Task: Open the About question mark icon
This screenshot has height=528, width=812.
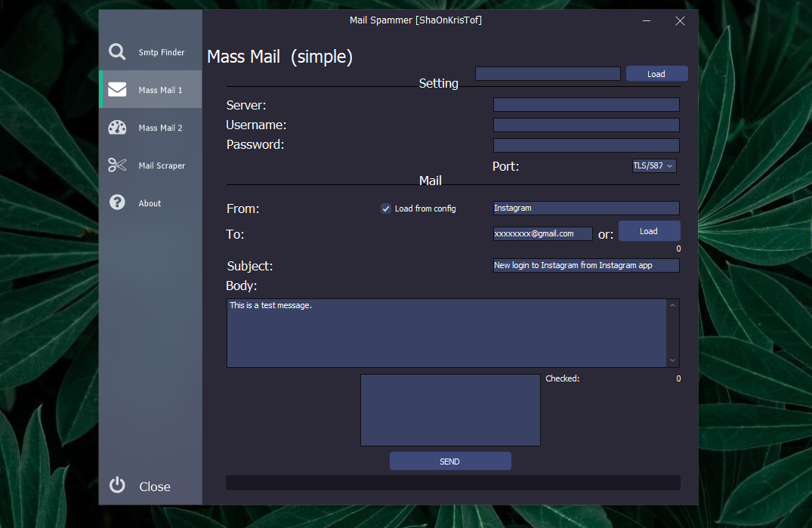Action: pos(117,202)
